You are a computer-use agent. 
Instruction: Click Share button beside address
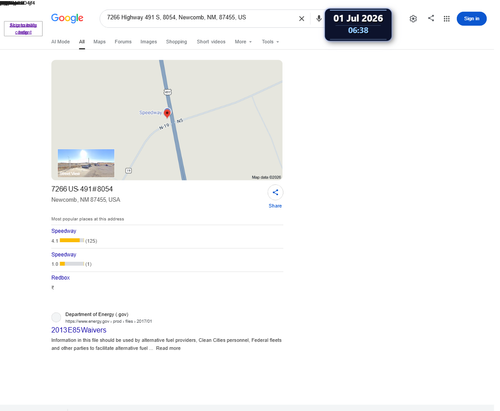pos(275,197)
